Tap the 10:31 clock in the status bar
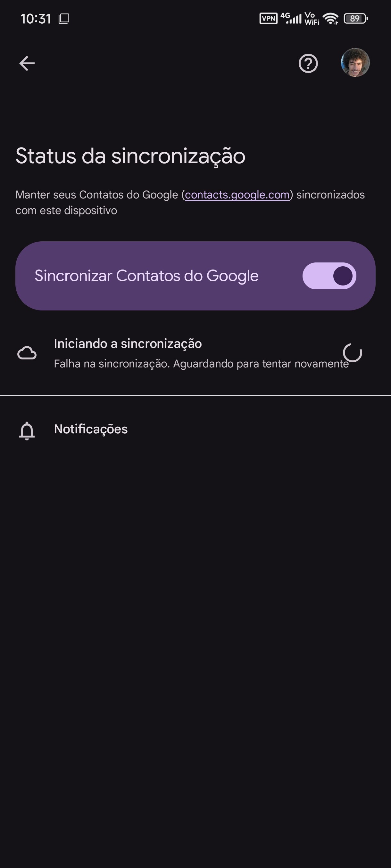 (x=36, y=19)
